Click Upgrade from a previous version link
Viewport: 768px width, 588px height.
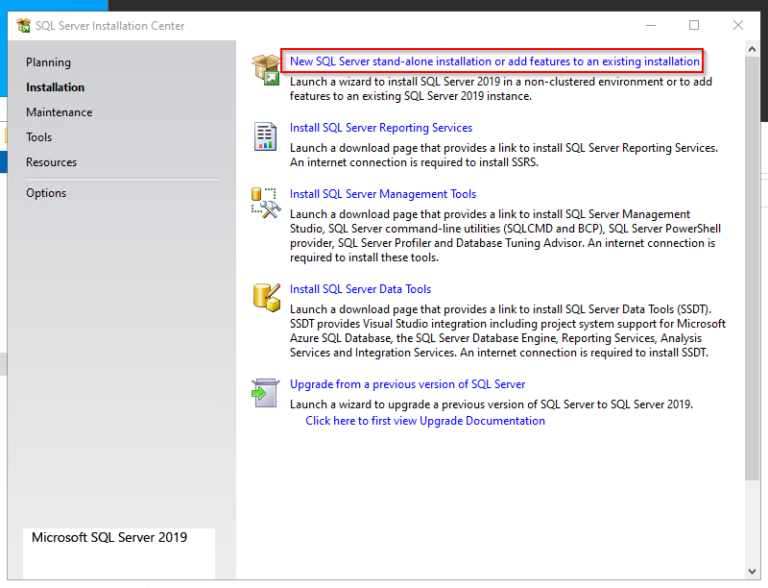(407, 384)
